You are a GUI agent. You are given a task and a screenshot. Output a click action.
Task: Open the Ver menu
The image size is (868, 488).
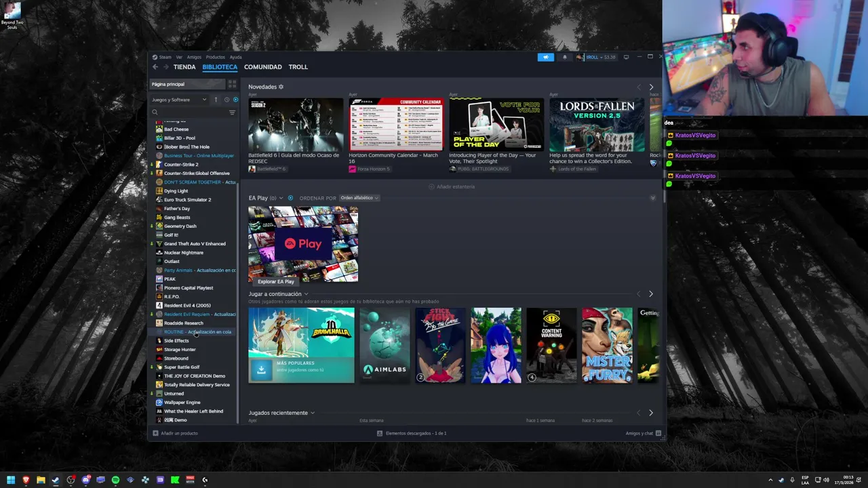coord(179,57)
